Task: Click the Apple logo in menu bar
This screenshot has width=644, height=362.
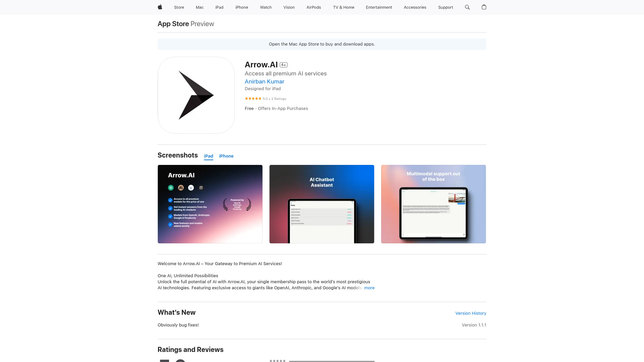Action: coord(160,7)
